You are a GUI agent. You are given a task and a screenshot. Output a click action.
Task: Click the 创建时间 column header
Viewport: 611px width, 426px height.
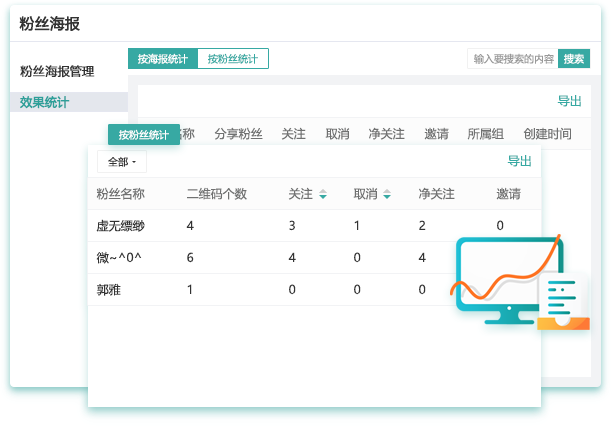[547, 134]
